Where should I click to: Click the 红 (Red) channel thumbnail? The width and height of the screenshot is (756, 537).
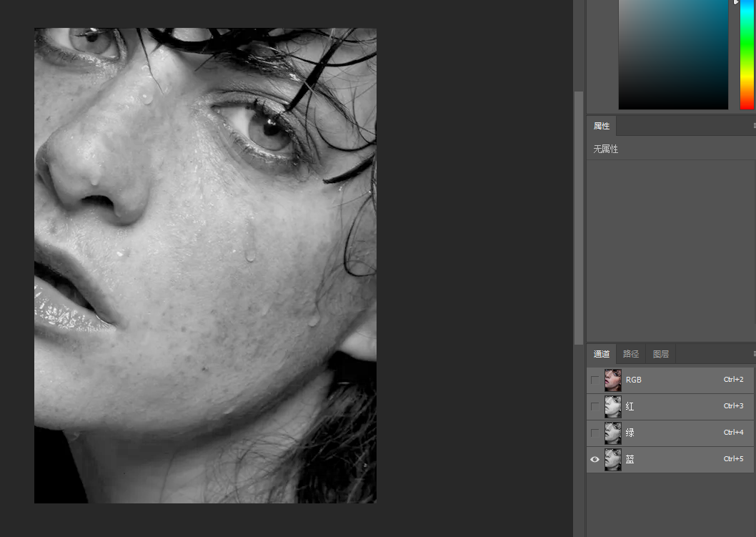tap(613, 406)
